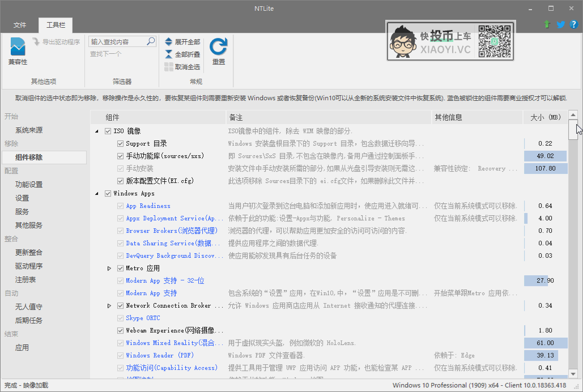Click the blue help question icon
Image resolution: width=583 pixels, height=392 pixels.
(x=573, y=24)
